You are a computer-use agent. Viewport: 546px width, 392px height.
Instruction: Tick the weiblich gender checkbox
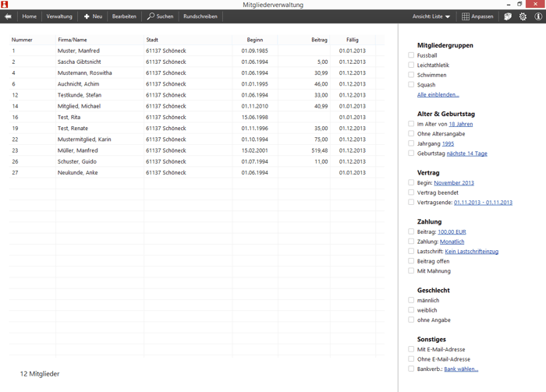click(411, 310)
